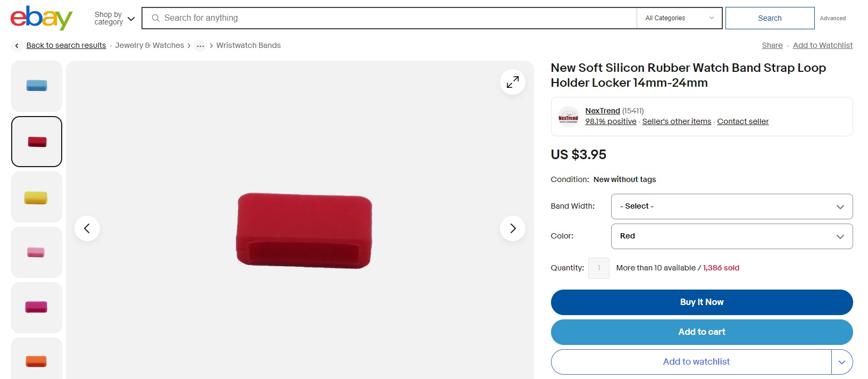
Task: Show the previous product image
Action: coord(87,228)
